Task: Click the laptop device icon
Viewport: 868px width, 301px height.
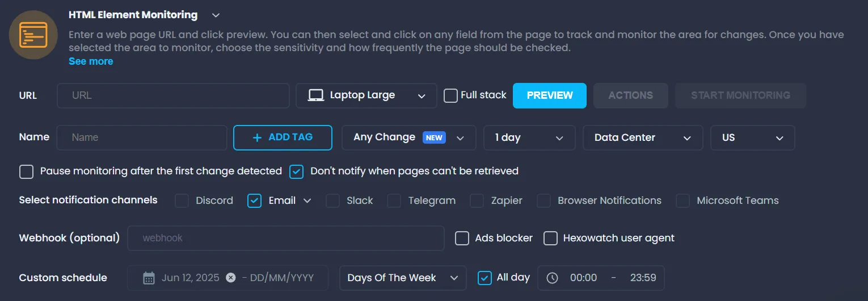Action: point(316,95)
